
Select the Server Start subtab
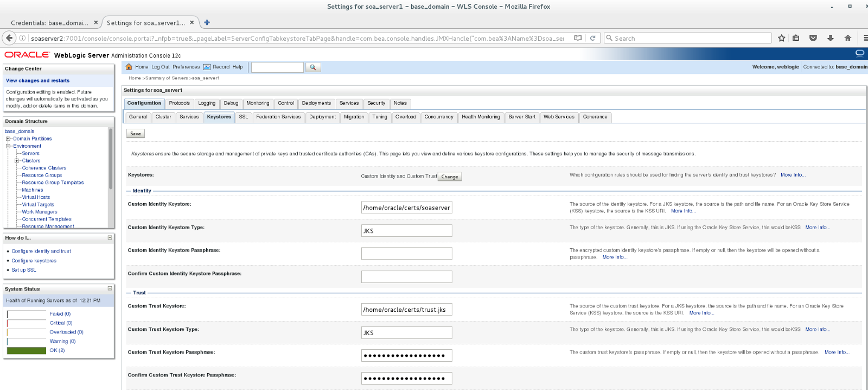(x=522, y=117)
